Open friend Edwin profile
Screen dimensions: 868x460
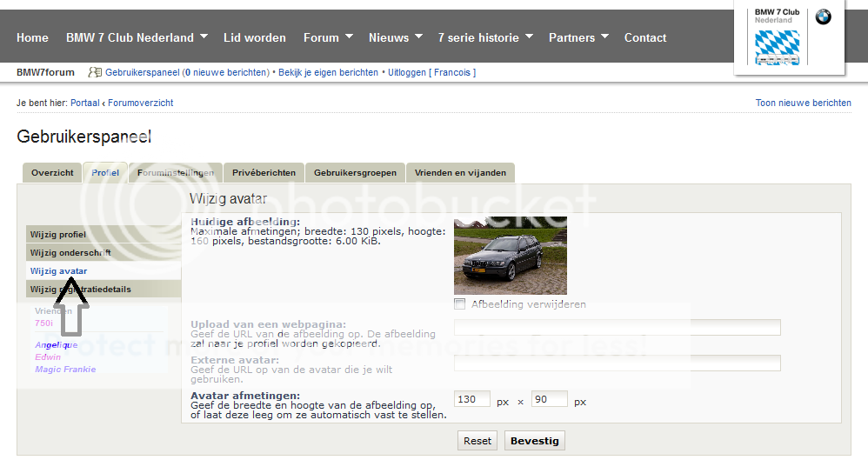48,357
